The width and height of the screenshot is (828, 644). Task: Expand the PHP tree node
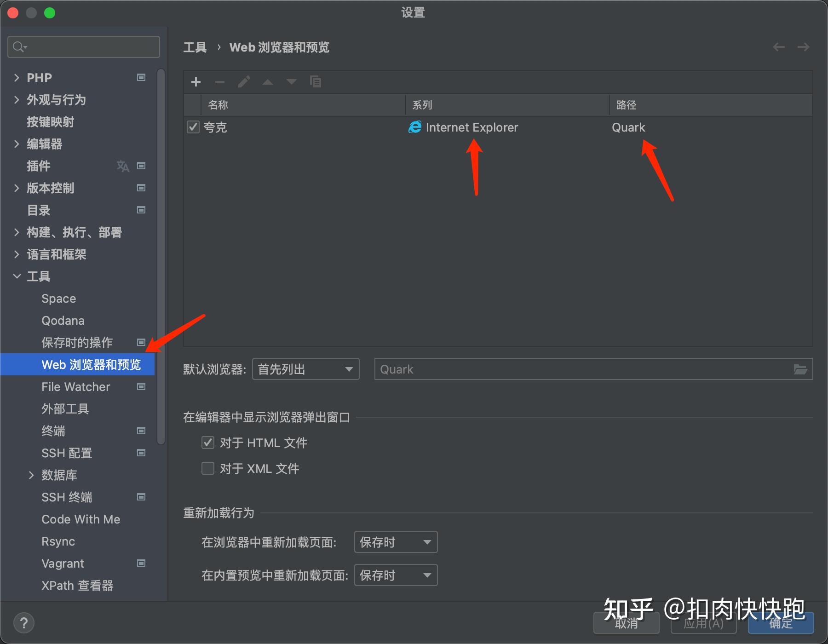coord(17,77)
